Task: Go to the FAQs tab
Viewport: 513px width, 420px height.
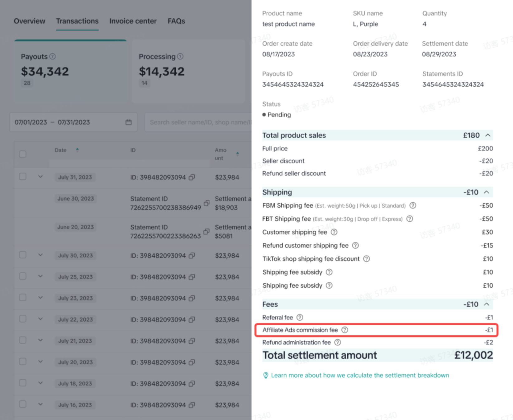Action: 176,21
